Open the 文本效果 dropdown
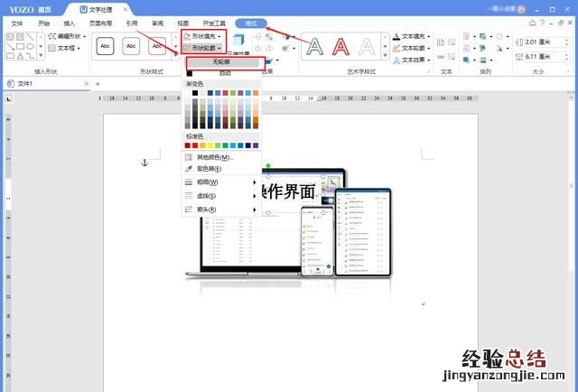 (412, 60)
